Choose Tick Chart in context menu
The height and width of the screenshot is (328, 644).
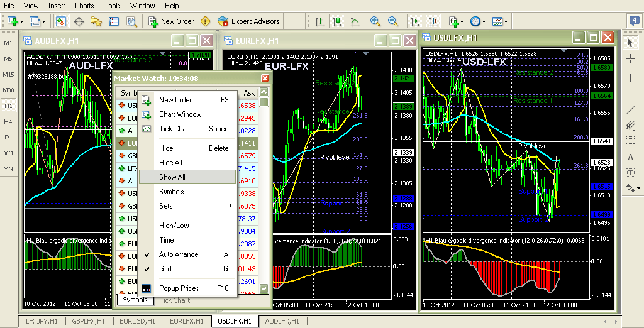(x=187, y=128)
